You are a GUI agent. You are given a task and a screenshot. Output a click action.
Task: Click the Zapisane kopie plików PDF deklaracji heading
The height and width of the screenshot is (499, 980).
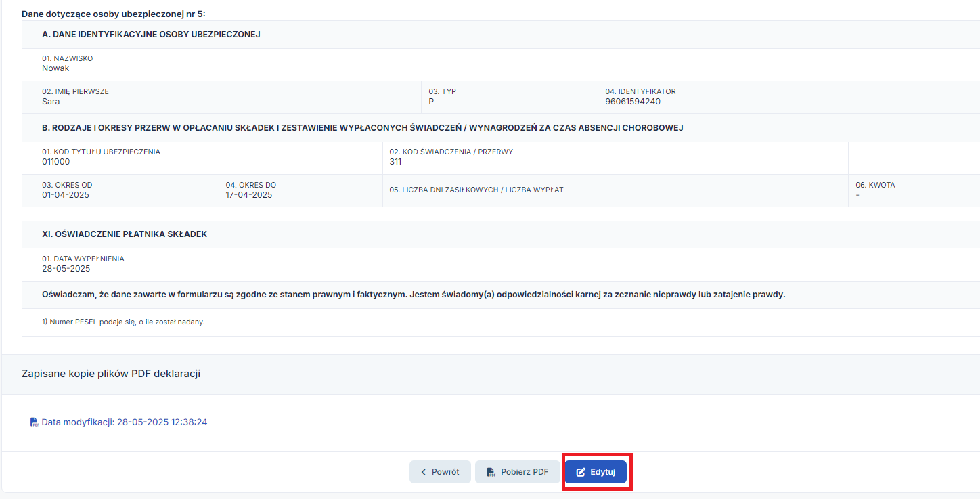point(111,374)
